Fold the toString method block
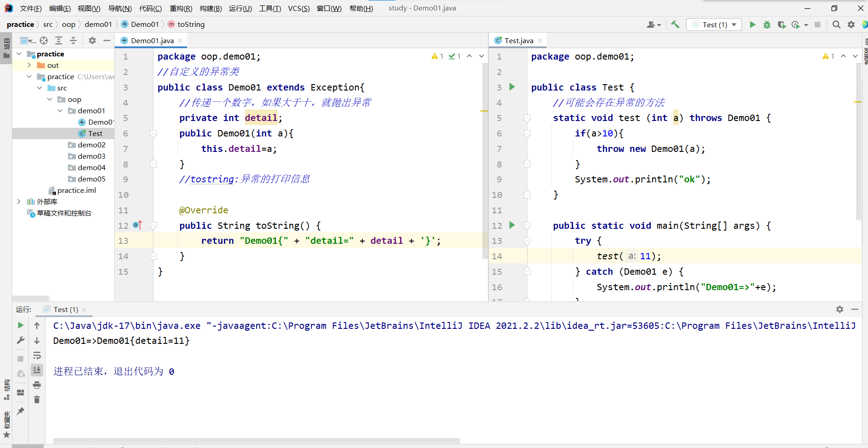The width and height of the screenshot is (868, 448). coord(153,226)
